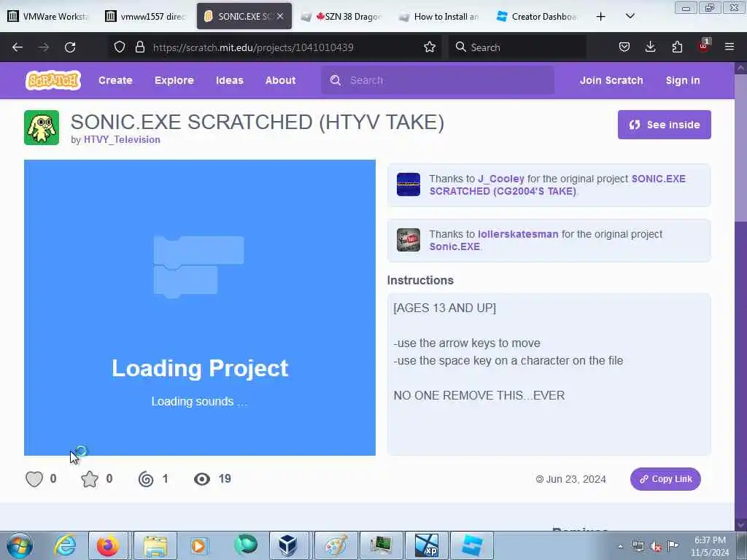Open the lollerskatesman user link
This screenshot has height=560, width=747.
[x=518, y=234]
